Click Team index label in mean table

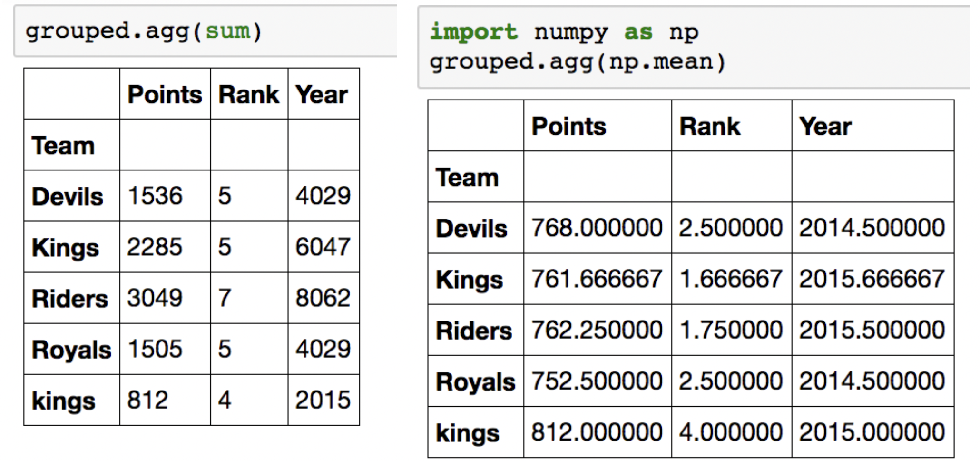point(467,178)
